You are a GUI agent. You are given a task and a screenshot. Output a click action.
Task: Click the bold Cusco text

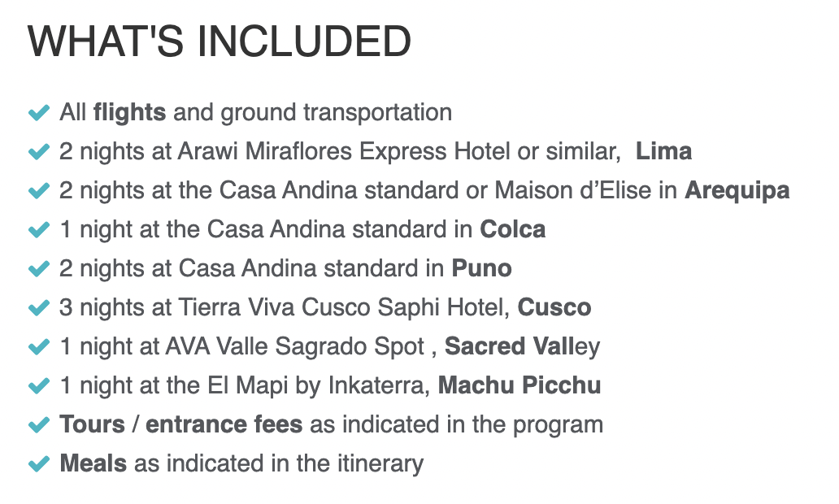[554, 307]
